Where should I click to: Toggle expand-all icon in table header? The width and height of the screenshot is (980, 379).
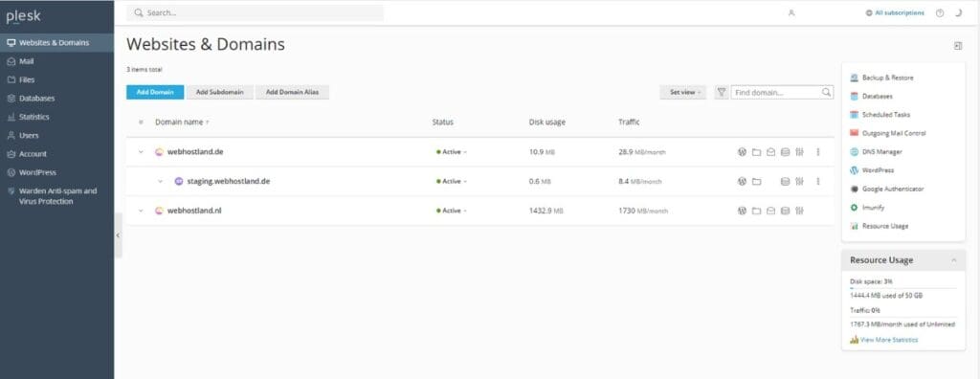[x=141, y=122]
